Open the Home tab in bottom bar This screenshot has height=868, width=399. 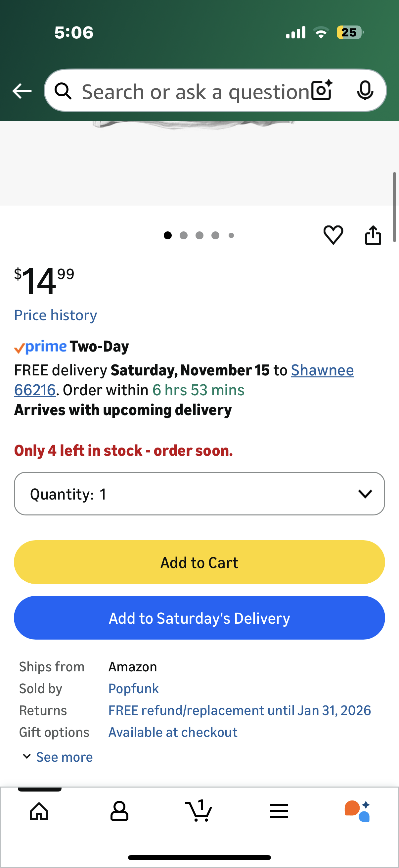39,811
